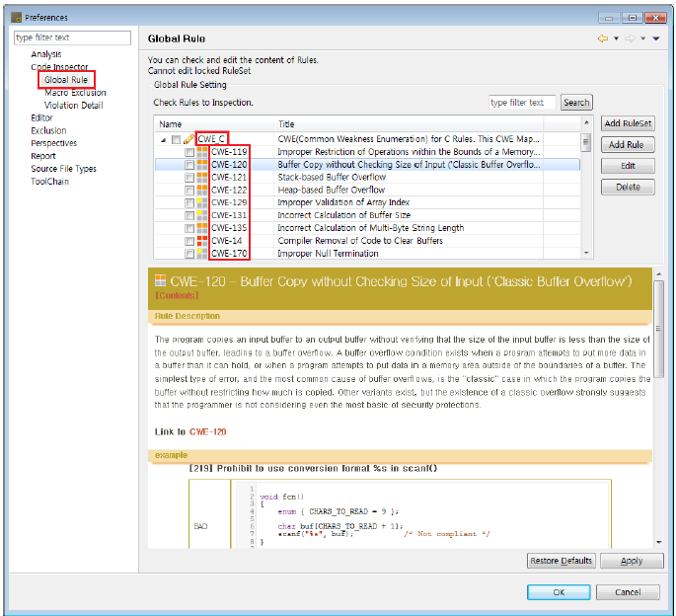Enable the CWE-121 rule checkbox
Screen dimensions: 676x616
189,178
